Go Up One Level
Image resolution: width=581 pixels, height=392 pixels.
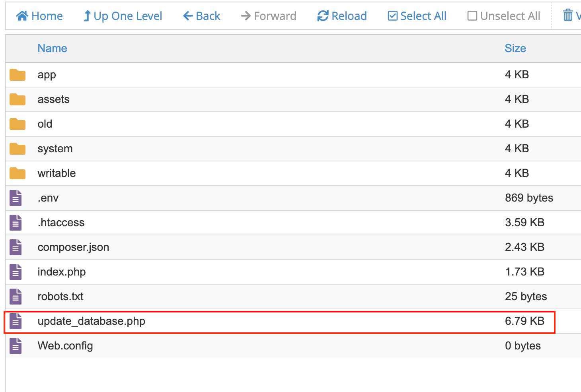(x=123, y=16)
